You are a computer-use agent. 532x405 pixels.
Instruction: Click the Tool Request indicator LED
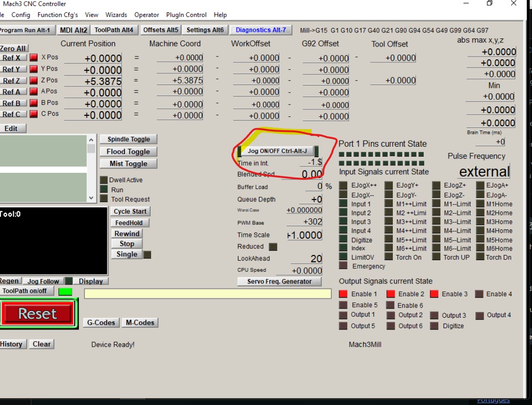104,199
